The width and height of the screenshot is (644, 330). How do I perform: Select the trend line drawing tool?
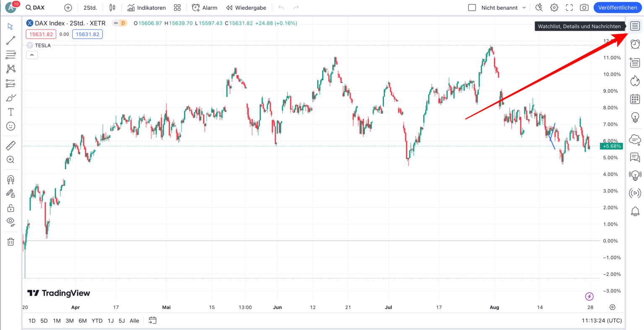tap(10, 40)
